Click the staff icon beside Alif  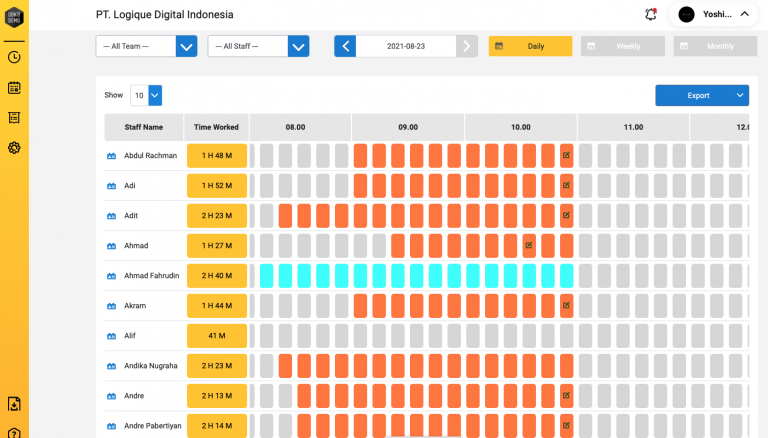coord(112,336)
